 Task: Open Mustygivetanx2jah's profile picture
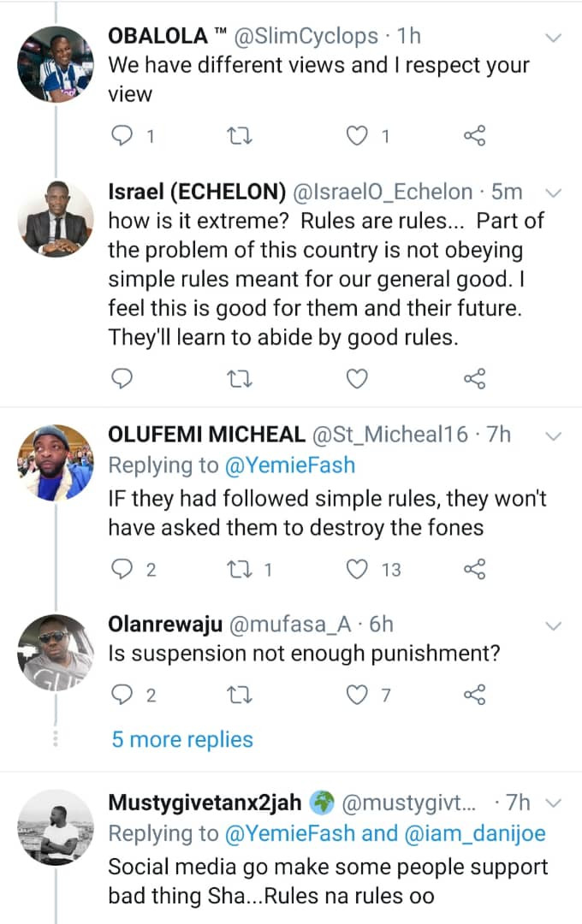(x=56, y=827)
